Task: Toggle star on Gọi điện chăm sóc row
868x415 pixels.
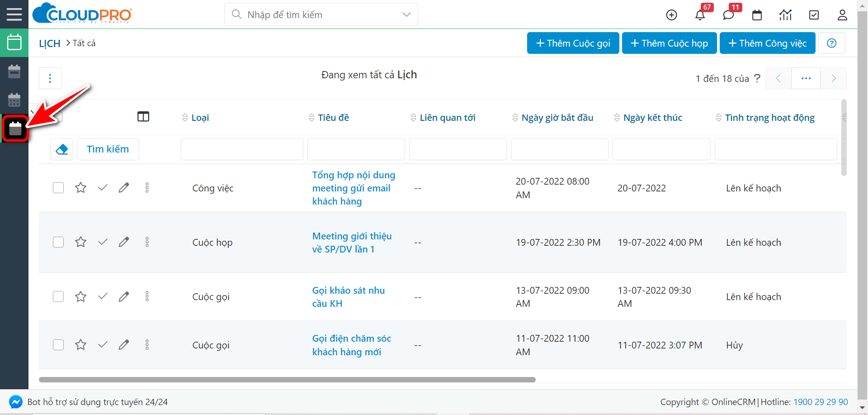Action: pyautogui.click(x=80, y=345)
